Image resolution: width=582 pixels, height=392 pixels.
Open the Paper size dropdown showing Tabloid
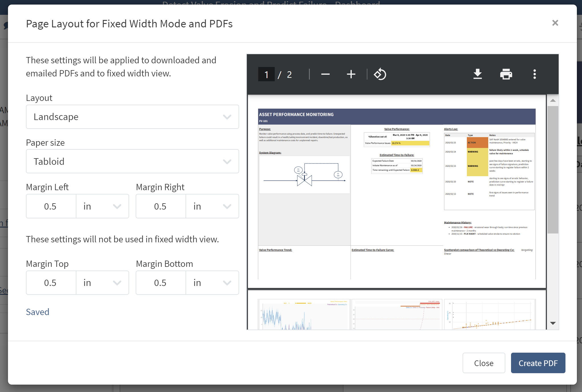pyautogui.click(x=132, y=161)
